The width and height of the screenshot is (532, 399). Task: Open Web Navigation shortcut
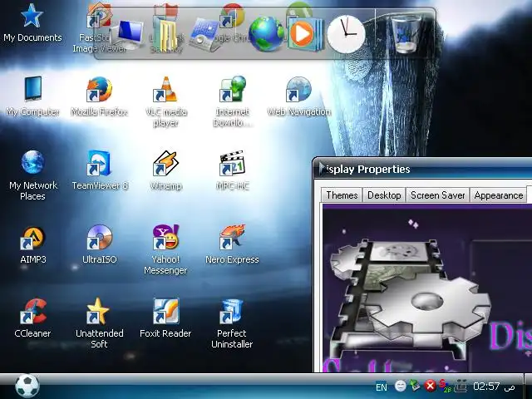tap(299, 96)
